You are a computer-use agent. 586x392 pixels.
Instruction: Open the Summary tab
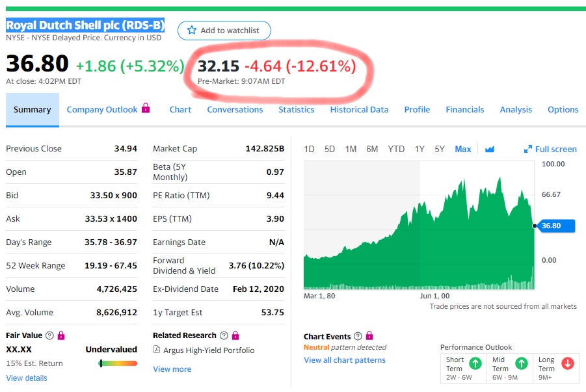click(32, 109)
